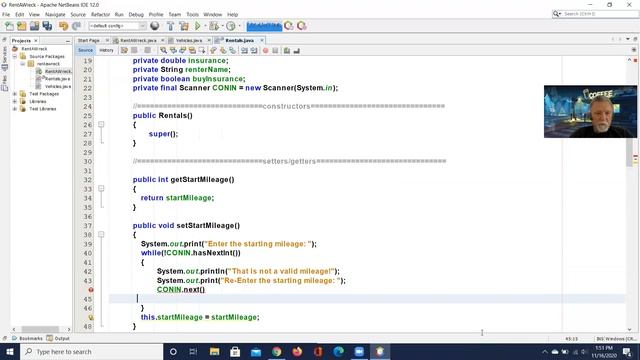Click the red Start Macro Recording icon
The height and width of the screenshot is (360, 640).
point(265,51)
